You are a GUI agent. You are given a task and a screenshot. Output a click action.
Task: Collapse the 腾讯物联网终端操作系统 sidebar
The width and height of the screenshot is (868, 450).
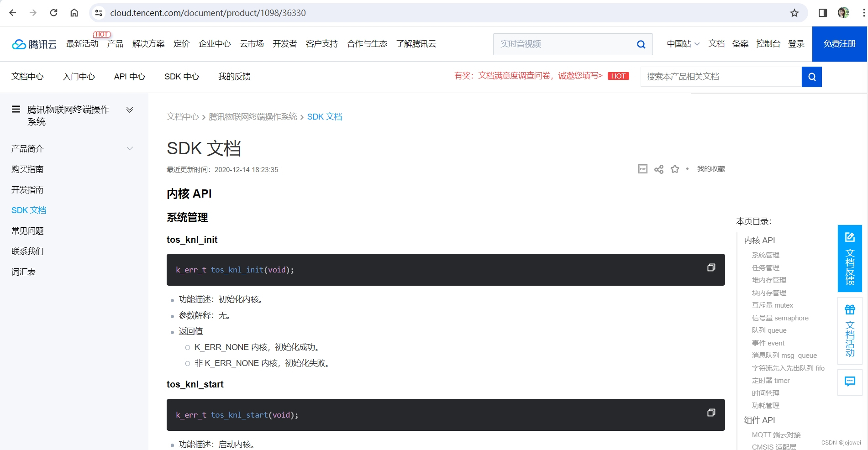(130, 110)
